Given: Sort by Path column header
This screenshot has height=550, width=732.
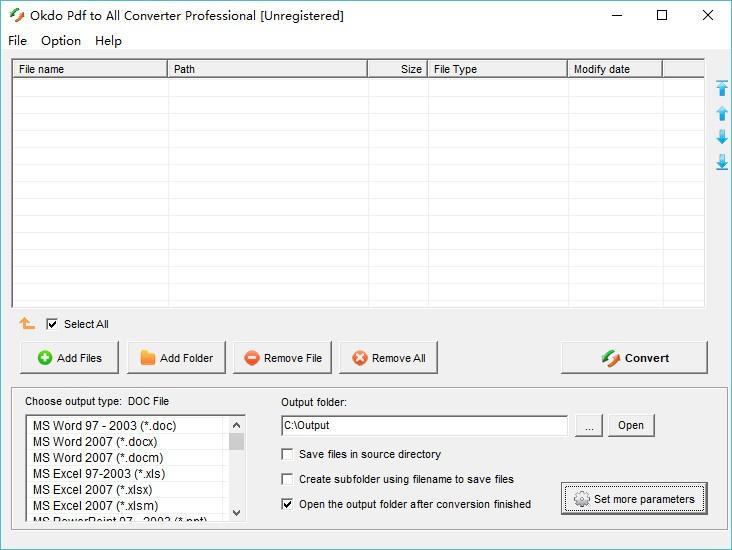Looking at the screenshot, I should 267,69.
